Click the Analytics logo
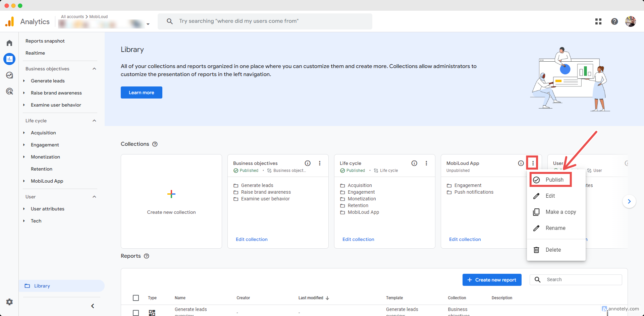This screenshot has width=644, height=316. coord(10,21)
